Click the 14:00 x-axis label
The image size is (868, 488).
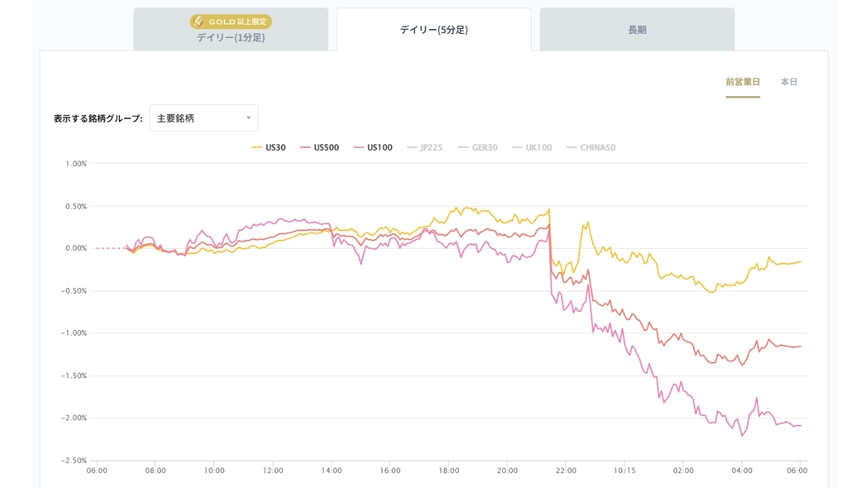[x=332, y=470]
